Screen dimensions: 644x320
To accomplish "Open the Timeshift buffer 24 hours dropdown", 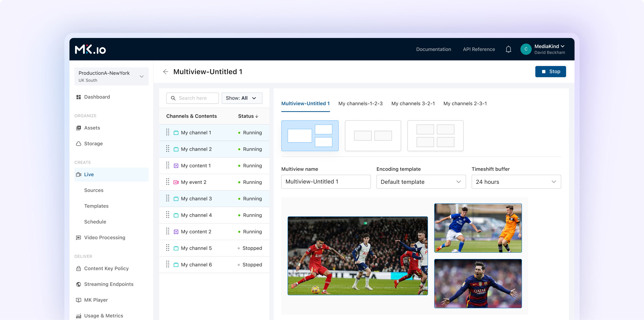I will 516,182.
